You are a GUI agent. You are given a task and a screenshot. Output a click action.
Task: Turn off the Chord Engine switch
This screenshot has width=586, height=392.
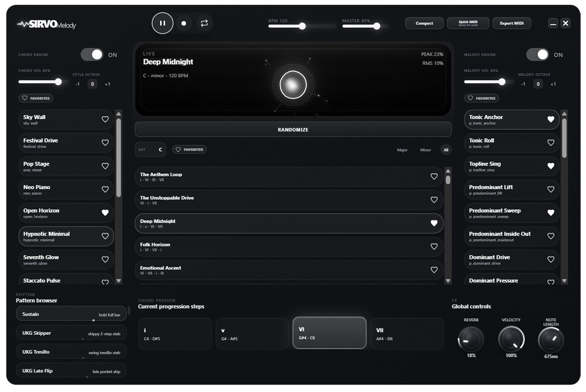point(92,55)
